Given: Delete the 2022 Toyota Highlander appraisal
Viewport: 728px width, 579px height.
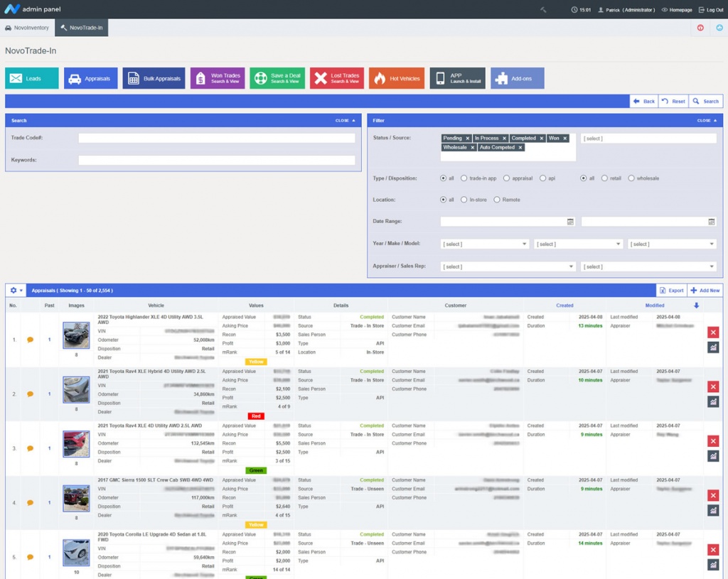Looking at the screenshot, I should click(x=713, y=332).
